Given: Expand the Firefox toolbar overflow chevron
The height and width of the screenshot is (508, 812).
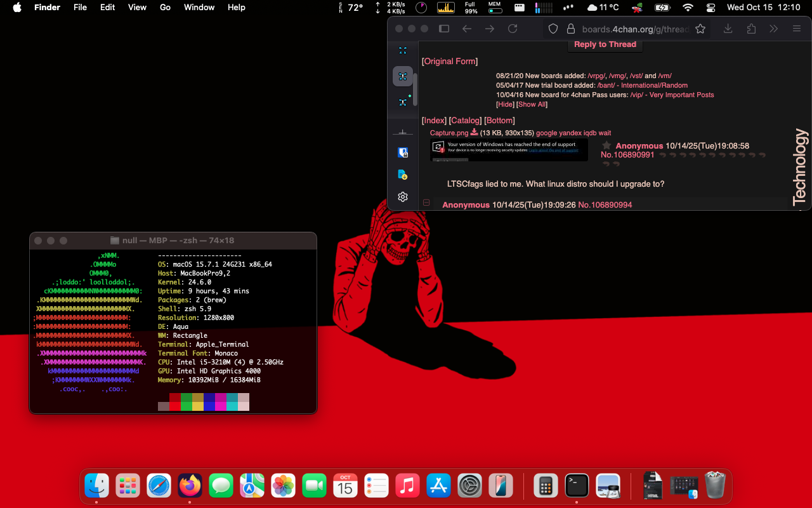Looking at the screenshot, I should (774, 29).
